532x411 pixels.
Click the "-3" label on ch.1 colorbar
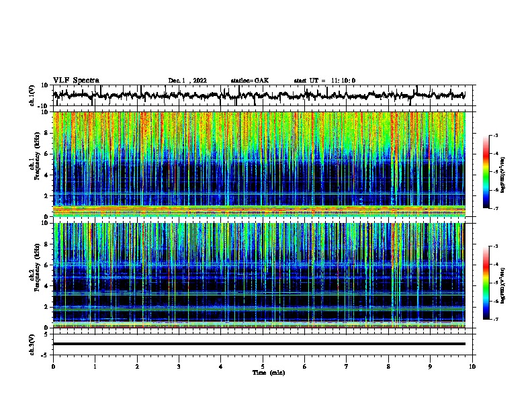click(495, 136)
